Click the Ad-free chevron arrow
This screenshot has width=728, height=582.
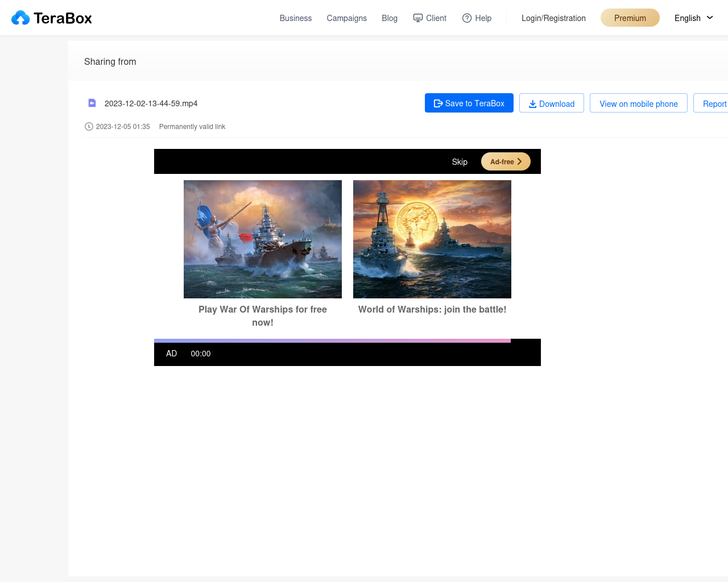[x=519, y=161]
